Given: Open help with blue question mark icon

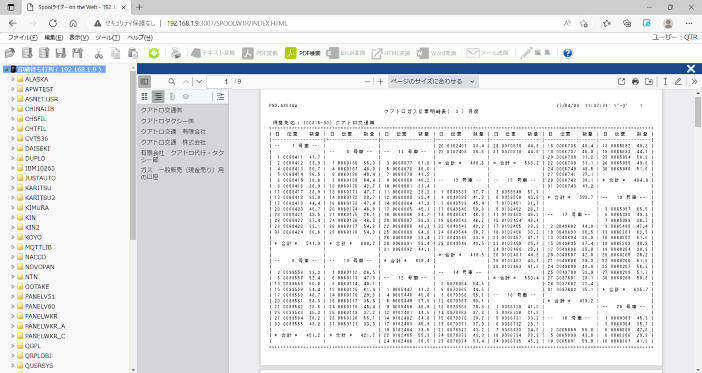Looking at the screenshot, I should 568,53.
